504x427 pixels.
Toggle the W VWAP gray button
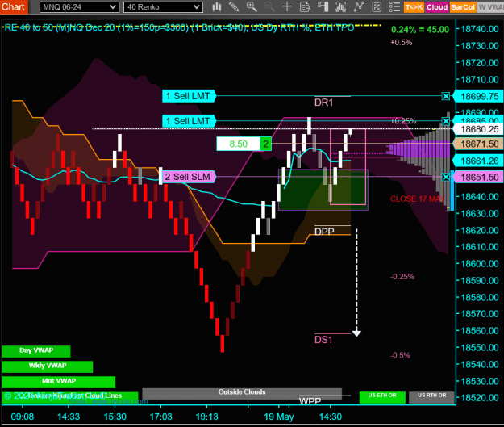(490, 7)
